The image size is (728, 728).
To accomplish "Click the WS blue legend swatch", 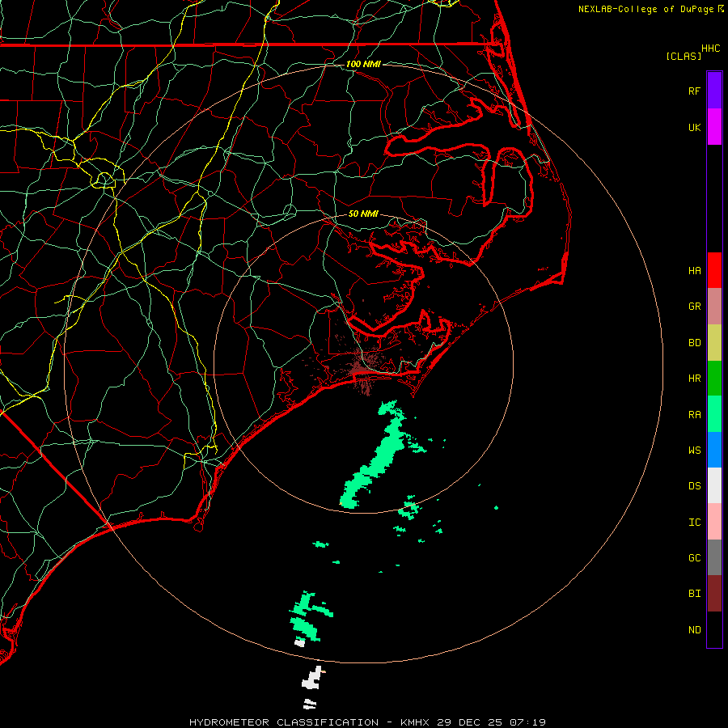I will [x=714, y=450].
